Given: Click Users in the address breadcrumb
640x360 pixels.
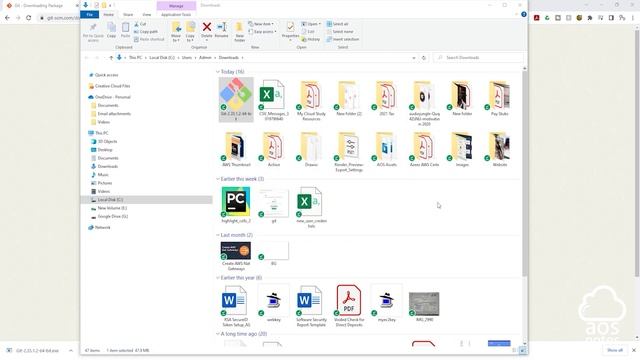Looking at the screenshot, I should 187,58.
